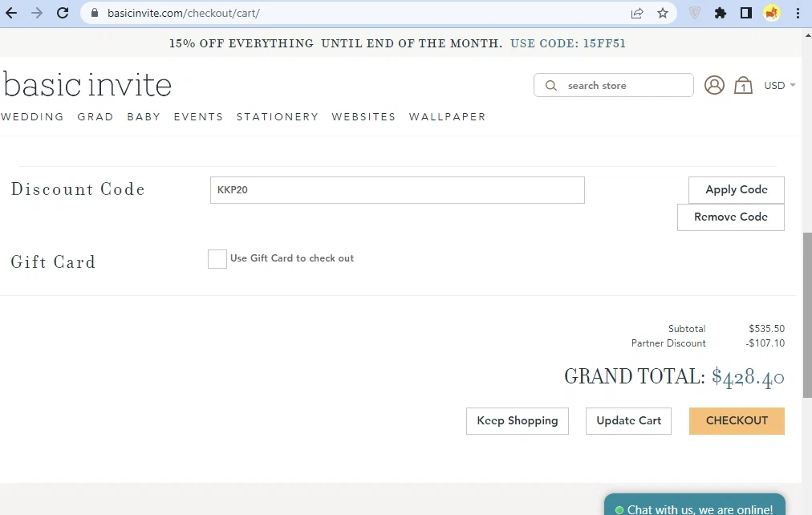Go back with browser back arrow
The height and width of the screenshot is (515, 812).
click(11, 13)
